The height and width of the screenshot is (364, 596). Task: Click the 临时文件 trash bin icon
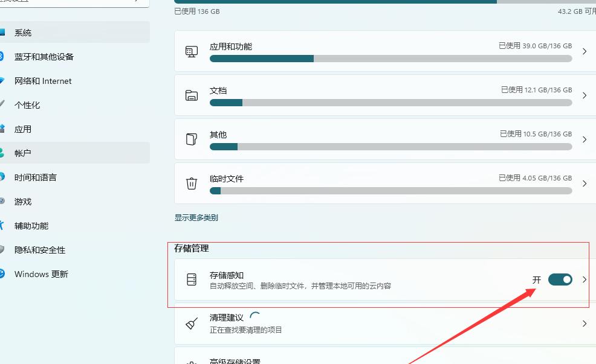pos(192,184)
